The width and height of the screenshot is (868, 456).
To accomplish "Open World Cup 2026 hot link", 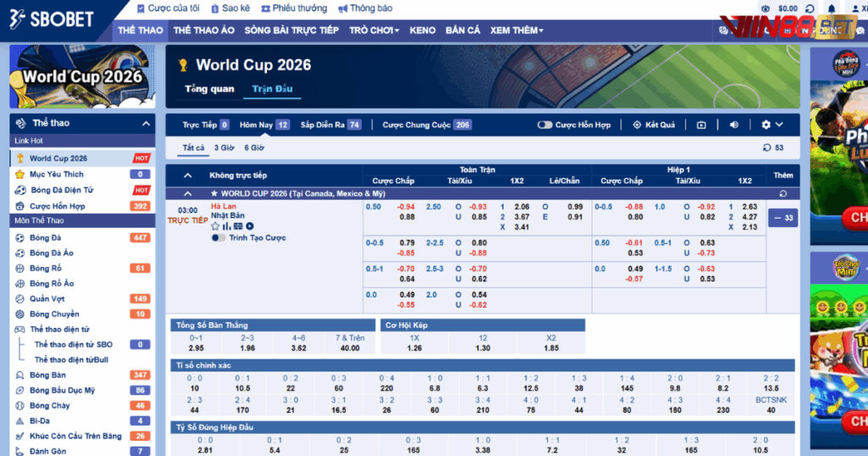I will [x=82, y=158].
